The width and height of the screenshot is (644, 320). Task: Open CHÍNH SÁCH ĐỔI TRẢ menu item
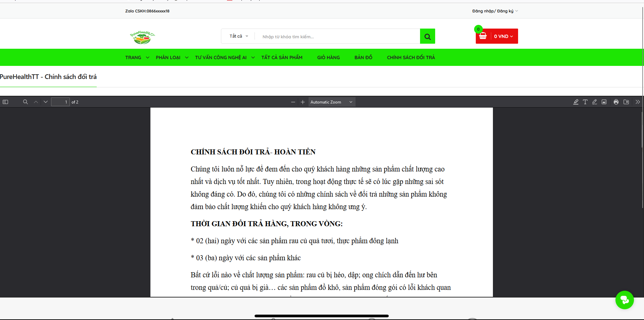coord(411,57)
